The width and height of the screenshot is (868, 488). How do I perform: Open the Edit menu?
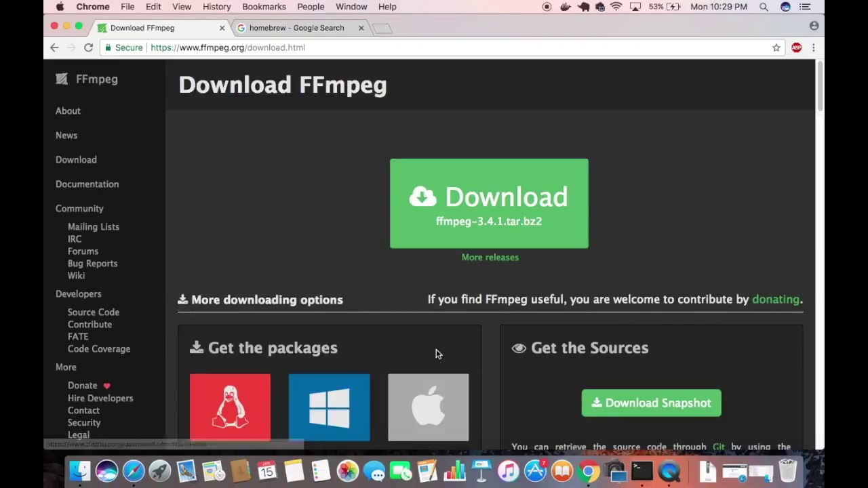tap(153, 7)
